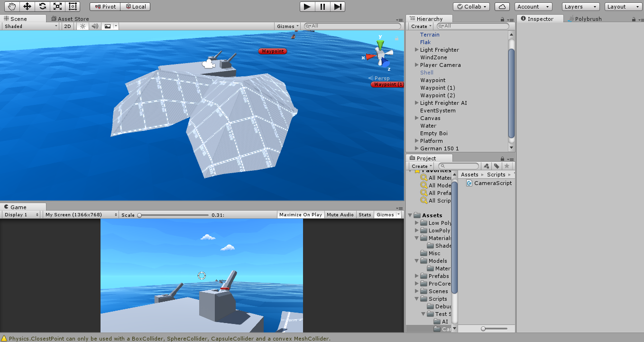The height and width of the screenshot is (342, 644).
Task: Open the My Screen resolution dropdown
Action: coord(81,215)
